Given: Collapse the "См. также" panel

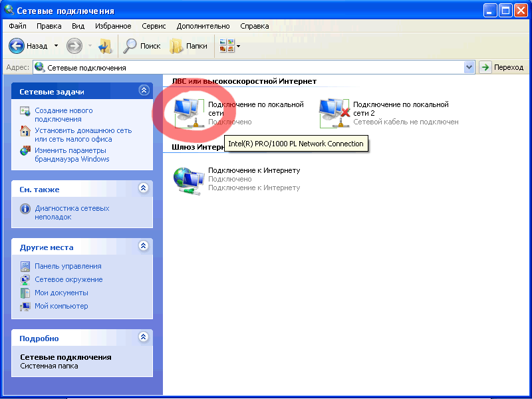Looking at the screenshot, I should pos(144,189).
